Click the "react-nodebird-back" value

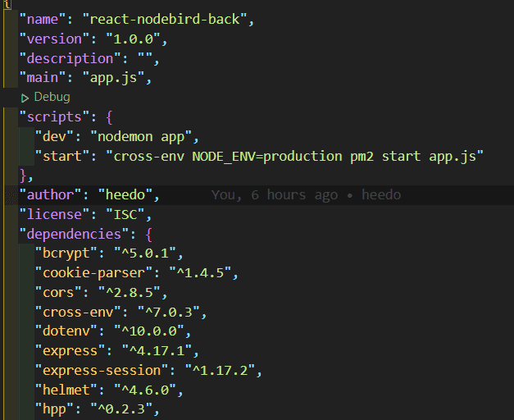point(165,19)
